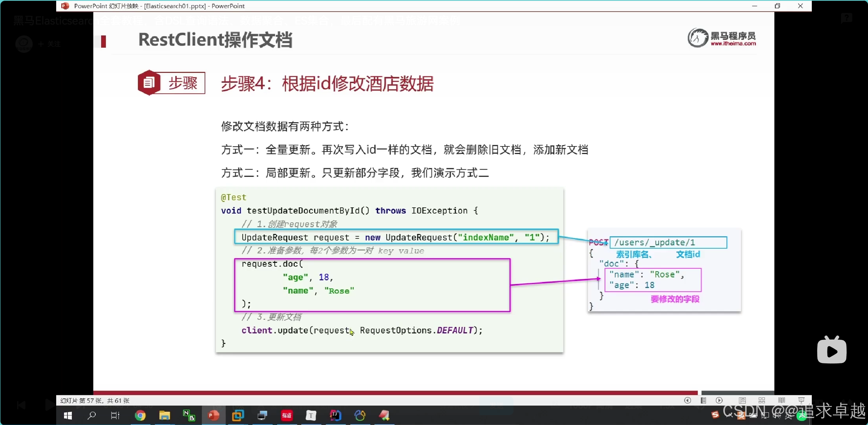Toggle input language indicator 英 in tray
Image resolution: width=868 pixels, height=425 pixels.
(789, 416)
